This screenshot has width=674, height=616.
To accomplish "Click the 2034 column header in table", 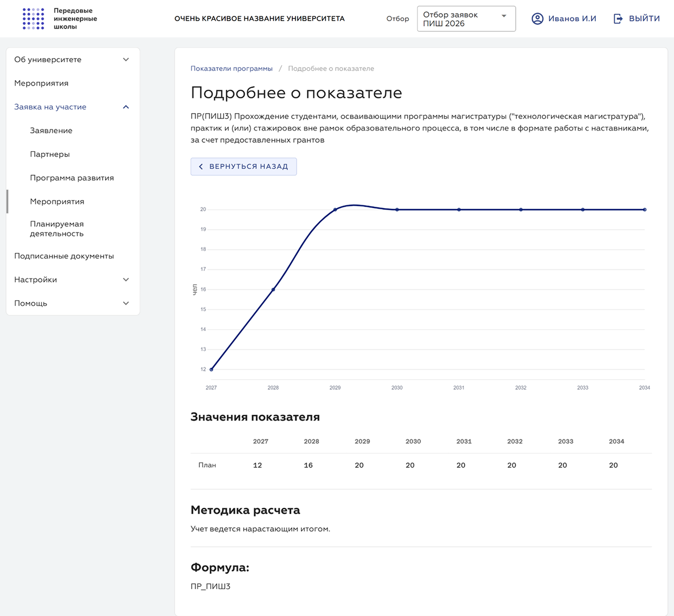I will (616, 442).
